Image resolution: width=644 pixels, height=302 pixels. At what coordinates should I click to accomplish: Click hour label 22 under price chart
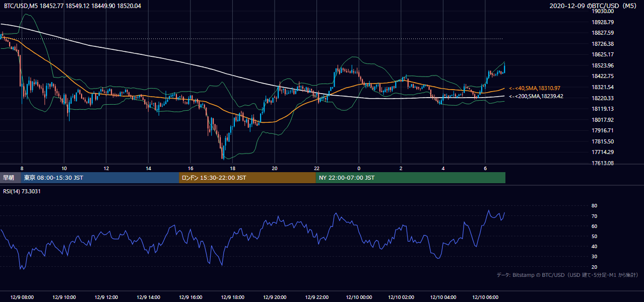(316, 168)
